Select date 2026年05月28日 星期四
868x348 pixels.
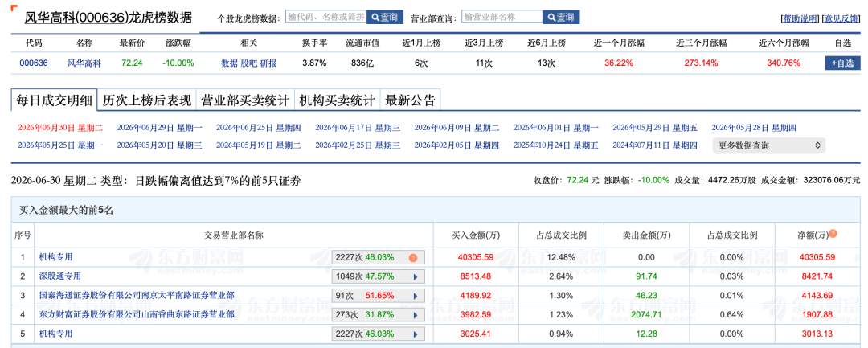pos(754,128)
